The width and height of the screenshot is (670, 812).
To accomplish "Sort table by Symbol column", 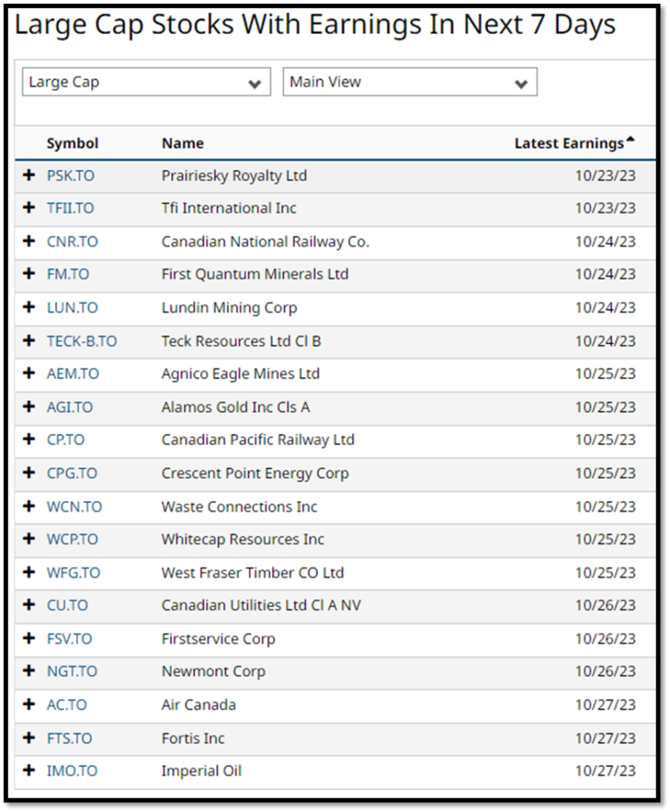I will click(72, 144).
